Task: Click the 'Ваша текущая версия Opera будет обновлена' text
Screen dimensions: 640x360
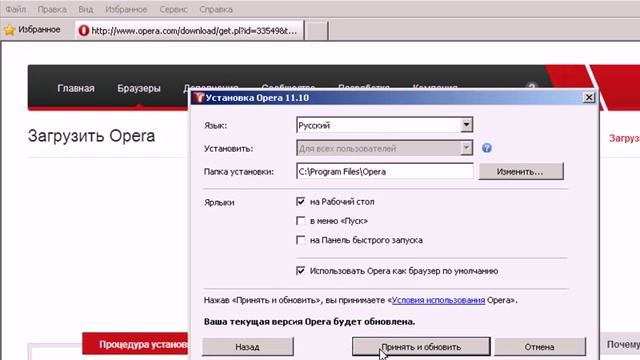Action: pyautogui.click(x=309, y=322)
